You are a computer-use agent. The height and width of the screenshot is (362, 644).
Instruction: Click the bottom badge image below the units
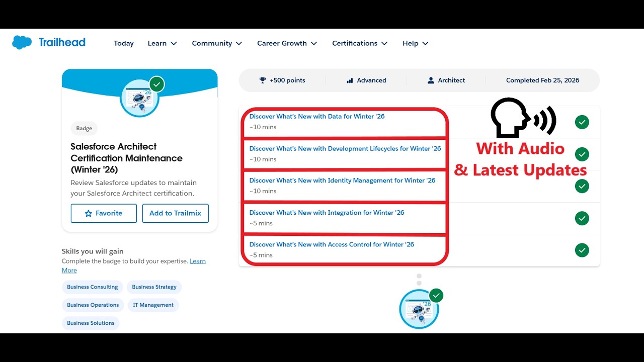[x=419, y=309]
